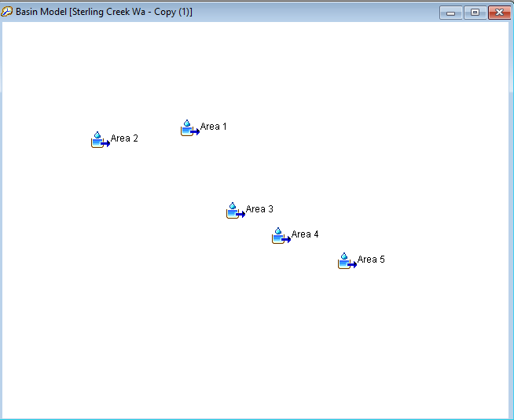514x420 pixels.
Task: Click the "Area 2" label text
Action: (x=124, y=138)
